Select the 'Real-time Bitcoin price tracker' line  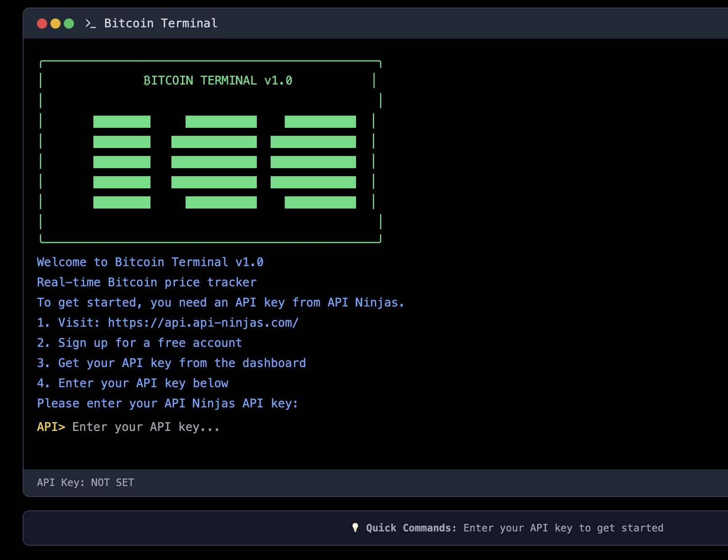coord(147,282)
